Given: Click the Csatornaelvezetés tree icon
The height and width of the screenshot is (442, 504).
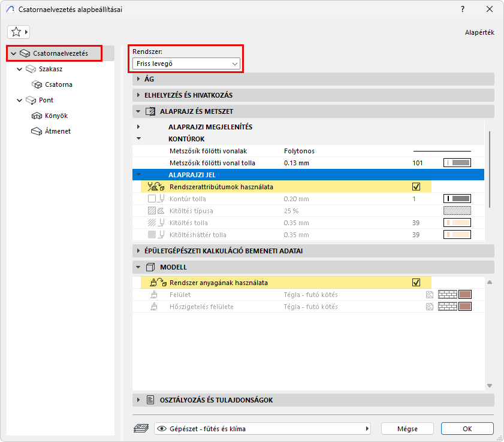Looking at the screenshot, I should (25, 53).
